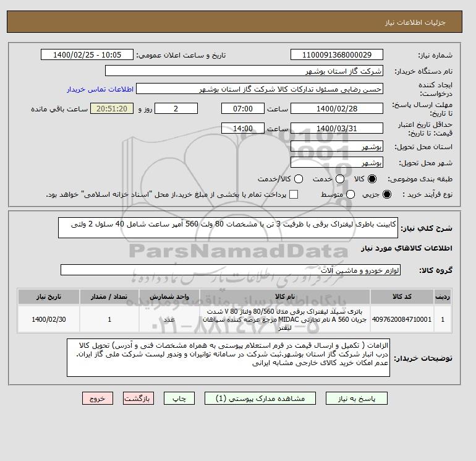Click the تاریخ نیاز column header
Screen dimensions: 476x461
pos(49,296)
